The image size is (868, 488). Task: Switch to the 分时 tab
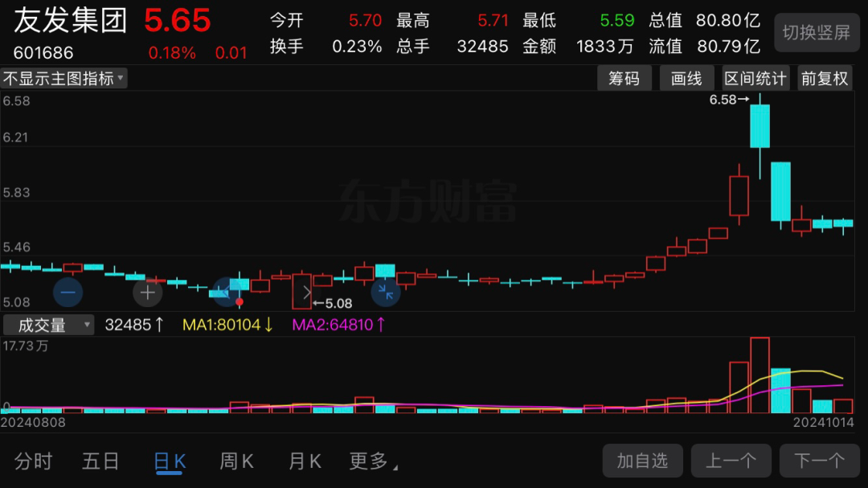point(33,461)
